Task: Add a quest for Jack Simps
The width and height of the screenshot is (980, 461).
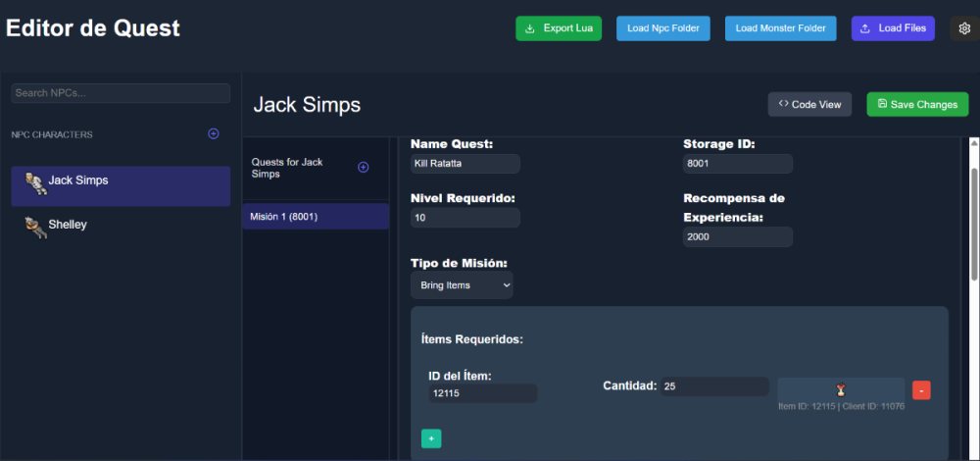Action: [363, 168]
